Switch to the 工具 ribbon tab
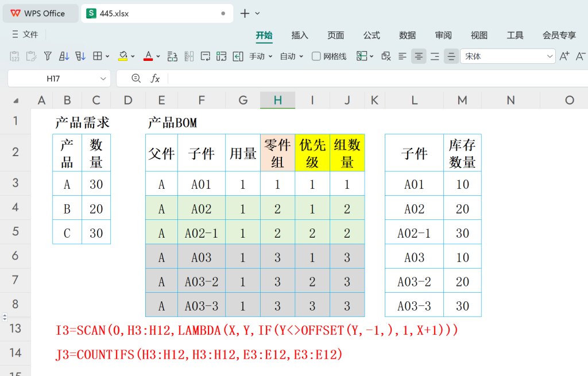Image resolution: width=588 pixels, height=376 pixels. pyautogui.click(x=515, y=35)
